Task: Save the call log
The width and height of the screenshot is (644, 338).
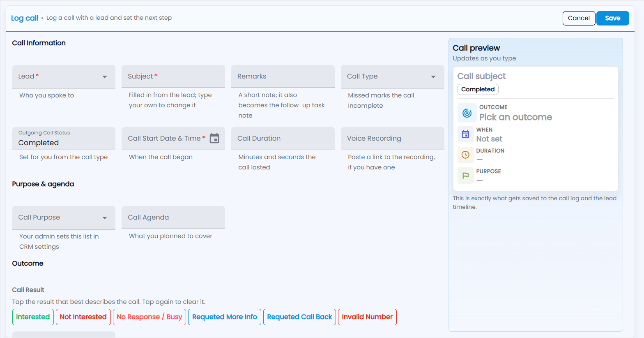Action: tap(612, 18)
